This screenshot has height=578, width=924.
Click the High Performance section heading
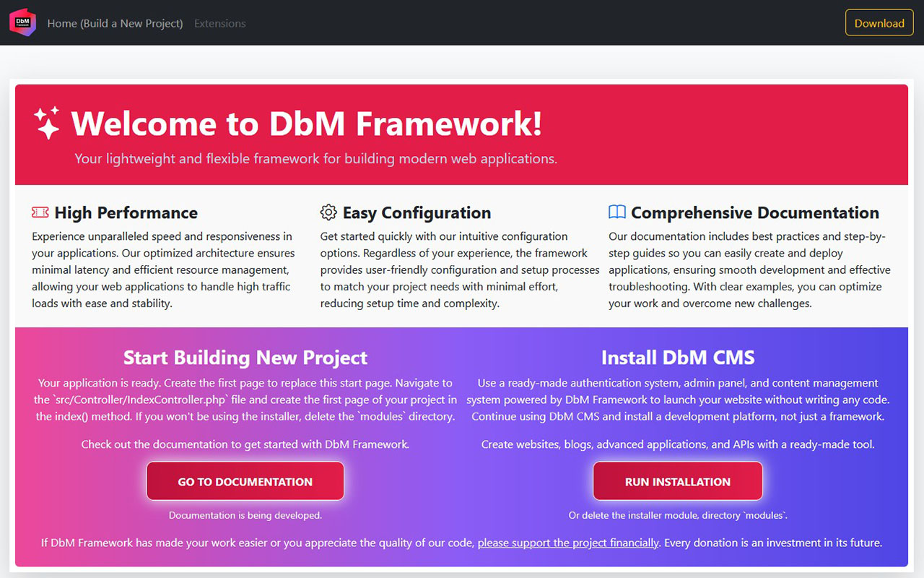[x=126, y=212]
